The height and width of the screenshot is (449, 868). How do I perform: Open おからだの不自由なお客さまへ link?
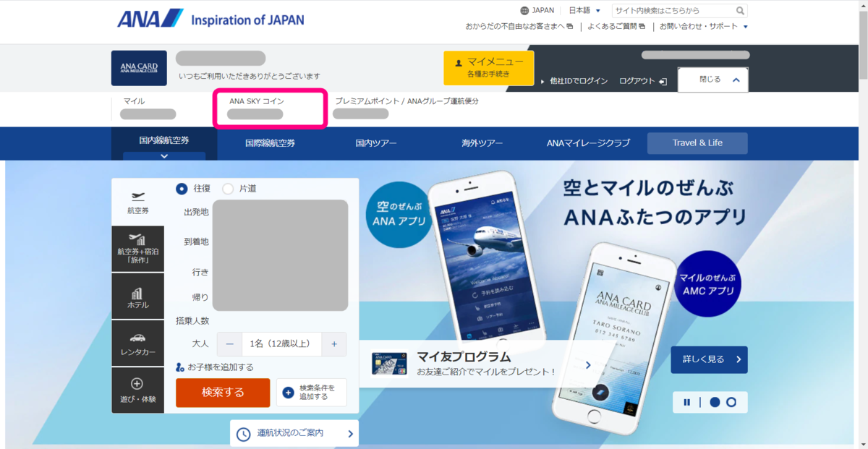(519, 27)
